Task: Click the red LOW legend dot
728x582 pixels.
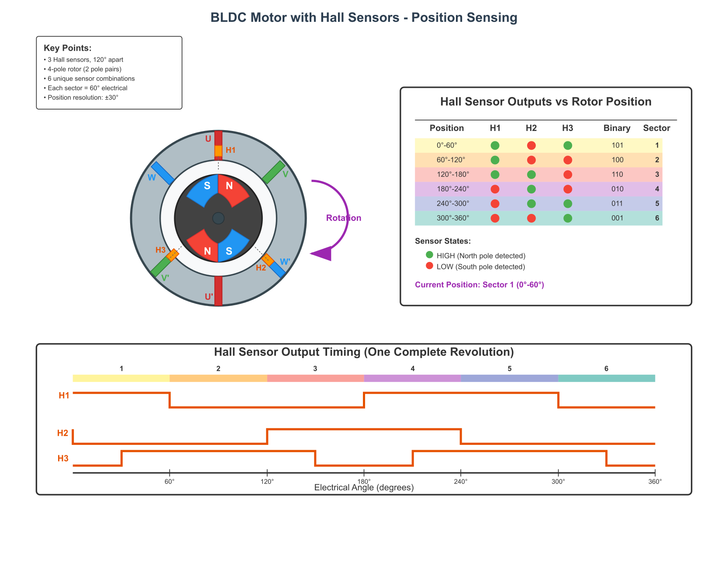Action: click(x=429, y=265)
